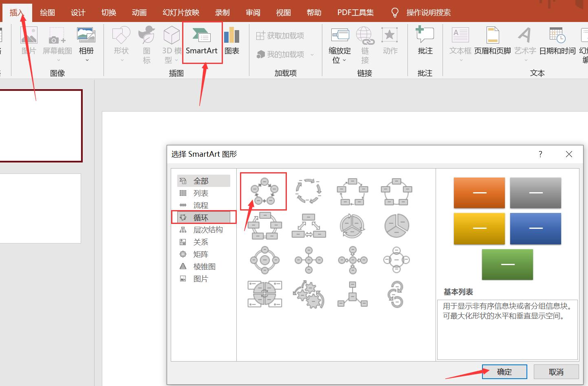Choose the first basic cycle SmartArt layout
588x386 pixels.
coord(264,191)
